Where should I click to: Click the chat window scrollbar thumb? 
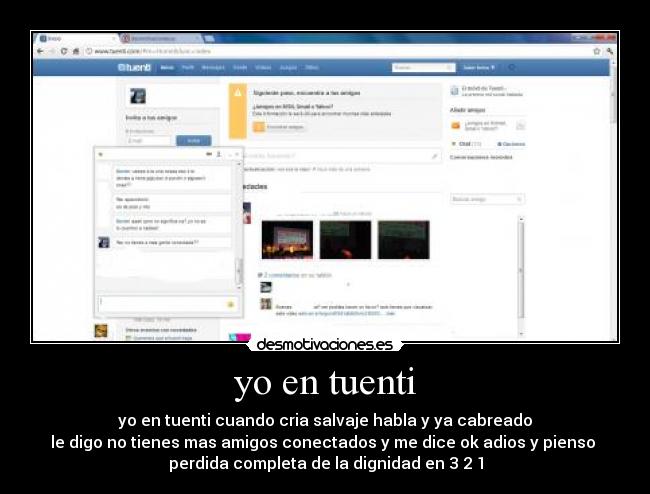click(x=239, y=270)
